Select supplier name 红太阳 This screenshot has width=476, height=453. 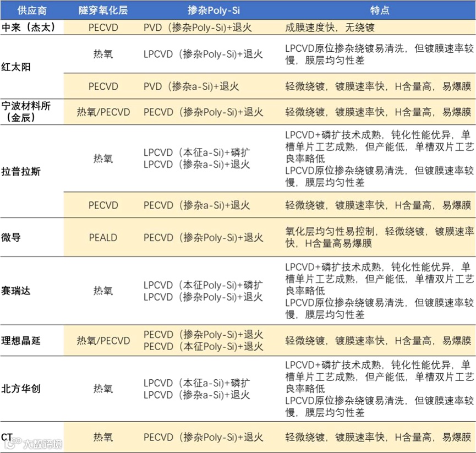[x=16, y=67]
